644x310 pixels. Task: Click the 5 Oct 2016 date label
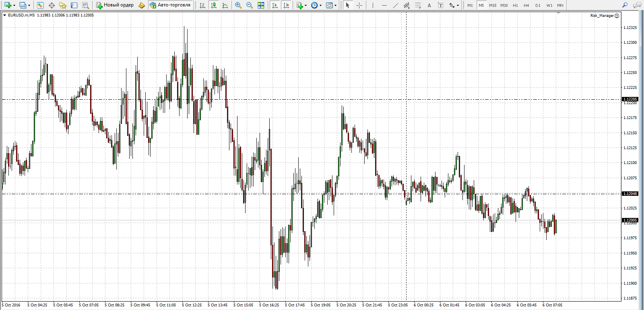[11, 305]
